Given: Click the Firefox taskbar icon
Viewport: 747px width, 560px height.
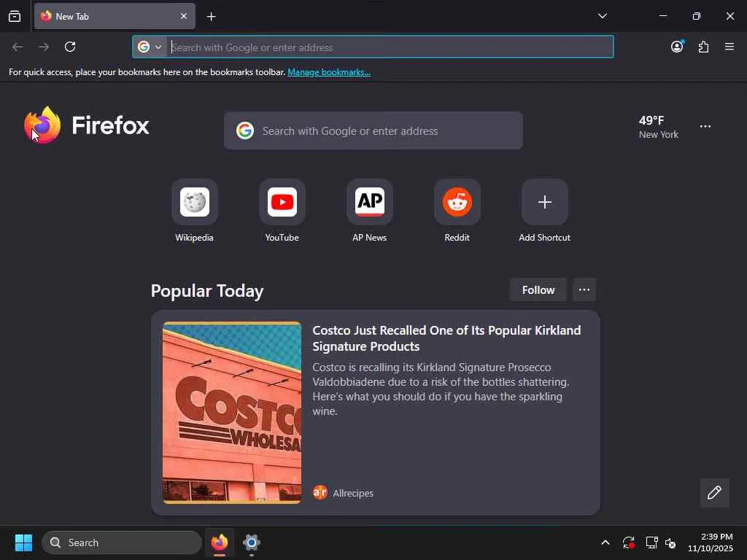Looking at the screenshot, I should point(219,542).
